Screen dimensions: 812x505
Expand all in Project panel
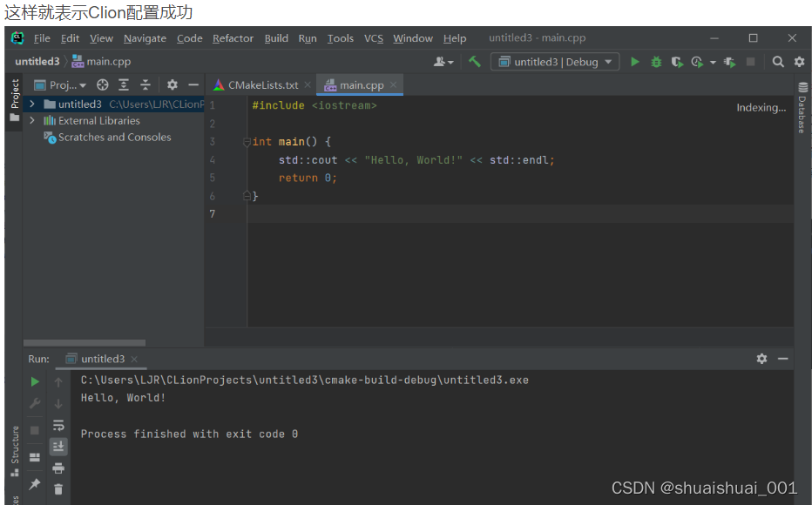(124, 84)
